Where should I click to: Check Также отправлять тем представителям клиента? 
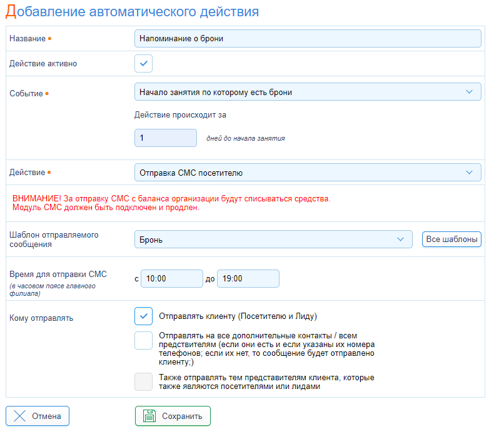(143, 381)
